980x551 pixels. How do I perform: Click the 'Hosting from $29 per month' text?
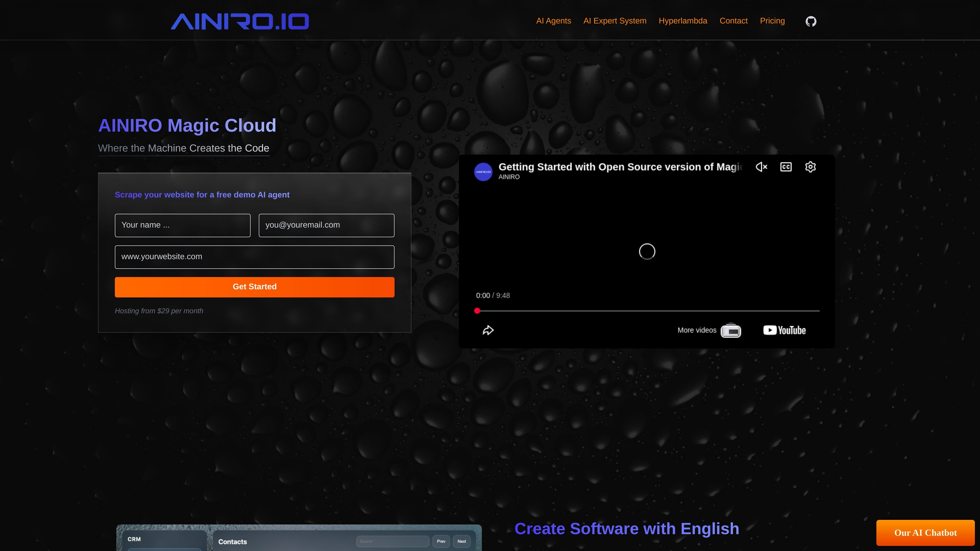click(x=159, y=311)
